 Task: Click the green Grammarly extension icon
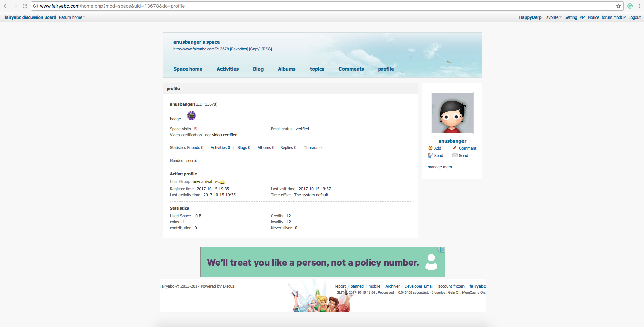point(630,6)
